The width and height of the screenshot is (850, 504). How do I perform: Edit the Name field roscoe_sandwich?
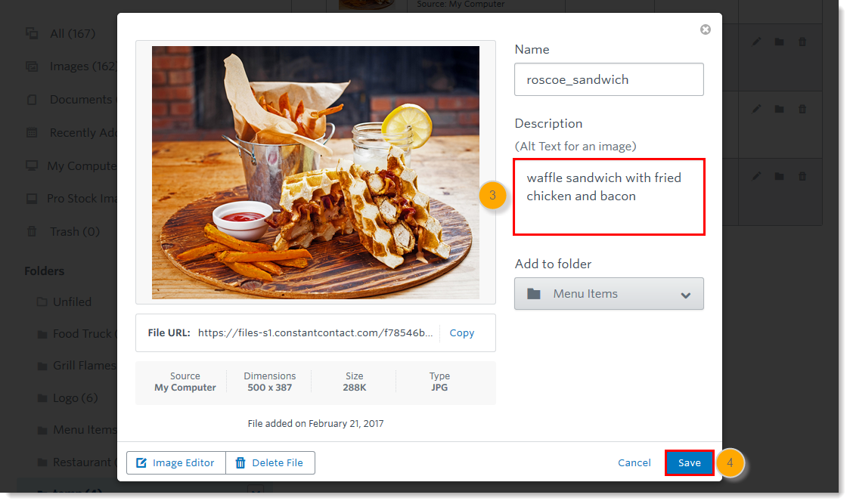point(608,79)
